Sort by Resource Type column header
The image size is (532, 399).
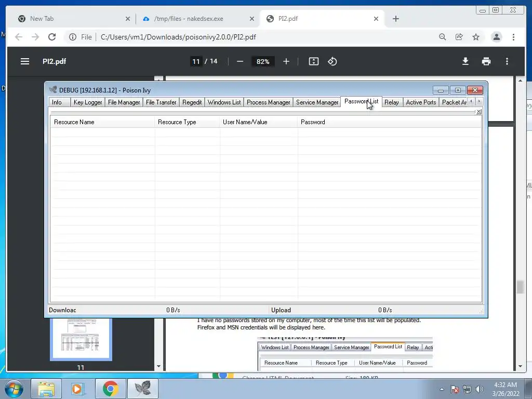[x=187, y=122]
